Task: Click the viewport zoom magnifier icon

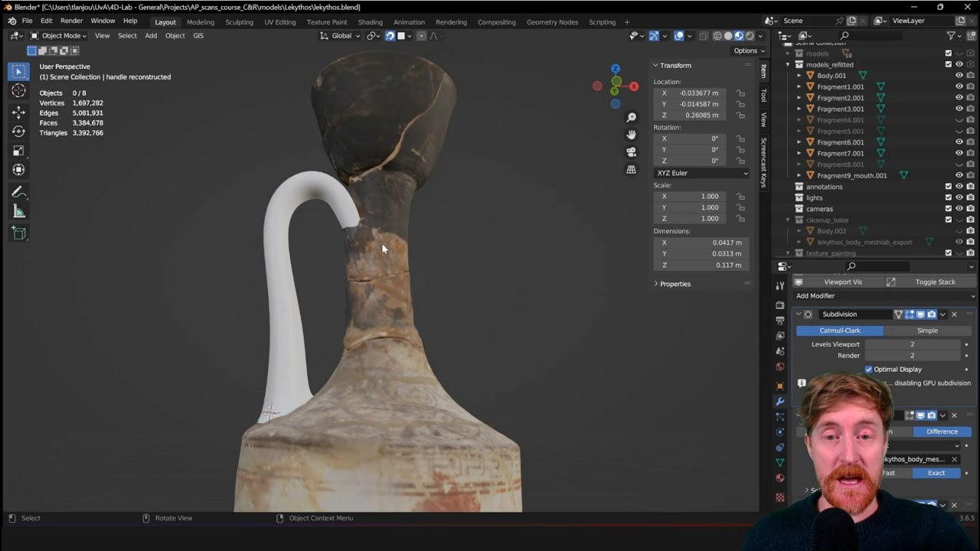Action: [631, 117]
